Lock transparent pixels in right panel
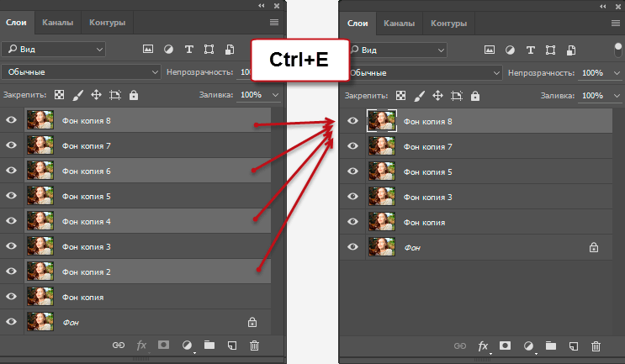This screenshot has height=364, width=625. (x=401, y=96)
